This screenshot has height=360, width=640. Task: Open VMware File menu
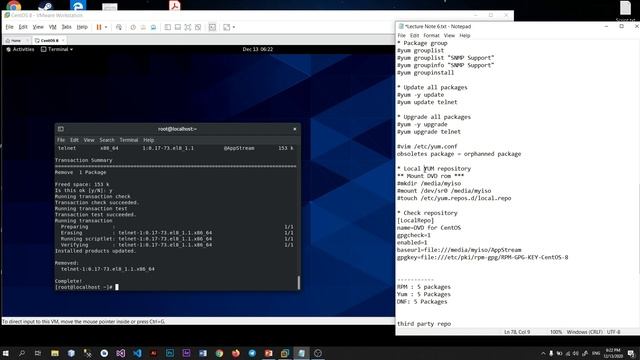(x=9, y=27)
